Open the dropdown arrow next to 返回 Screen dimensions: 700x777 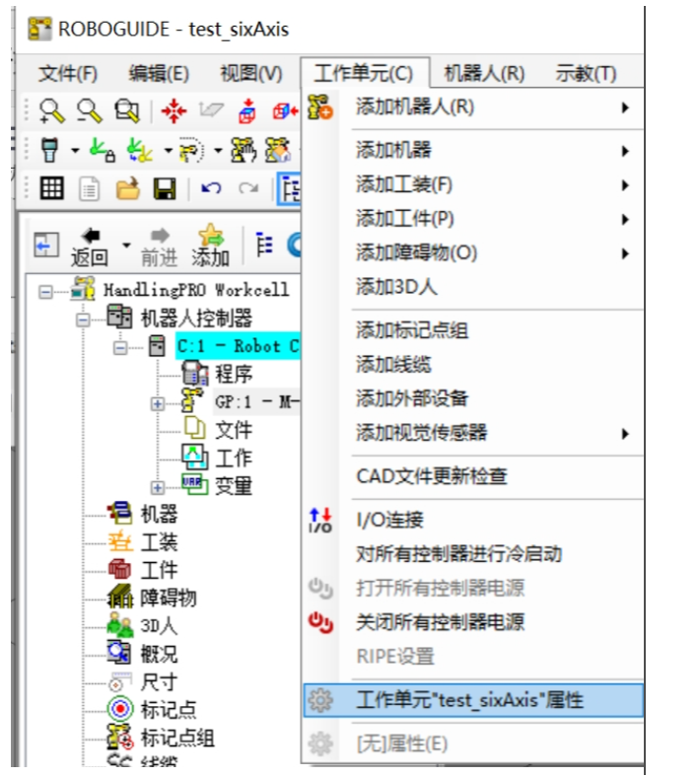pos(126,245)
